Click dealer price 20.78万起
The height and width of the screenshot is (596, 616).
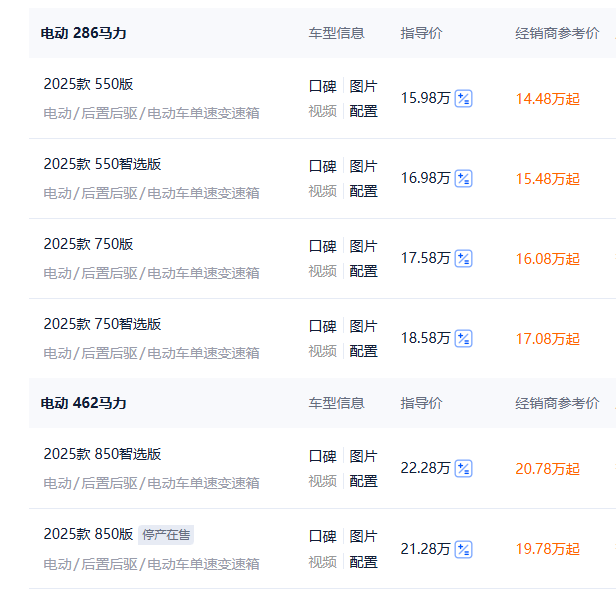tap(547, 469)
